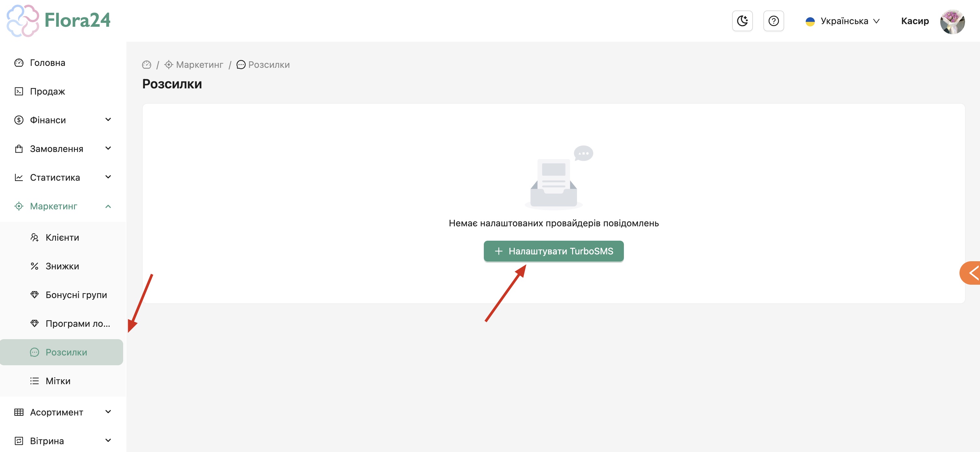Screen dimensions: 980x452
Task: Click the Асортимент table icon
Action: tap(19, 413)
